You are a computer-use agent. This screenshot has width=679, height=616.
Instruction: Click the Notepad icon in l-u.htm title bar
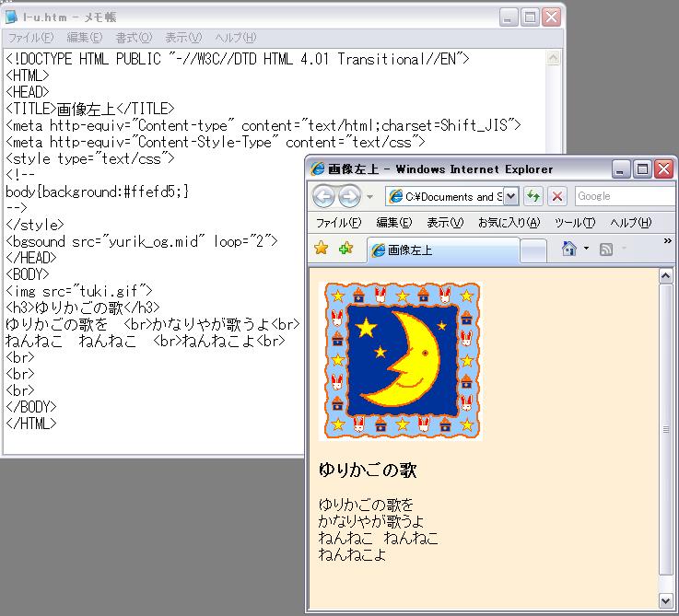pyautogui.click(x=12, y=17)
